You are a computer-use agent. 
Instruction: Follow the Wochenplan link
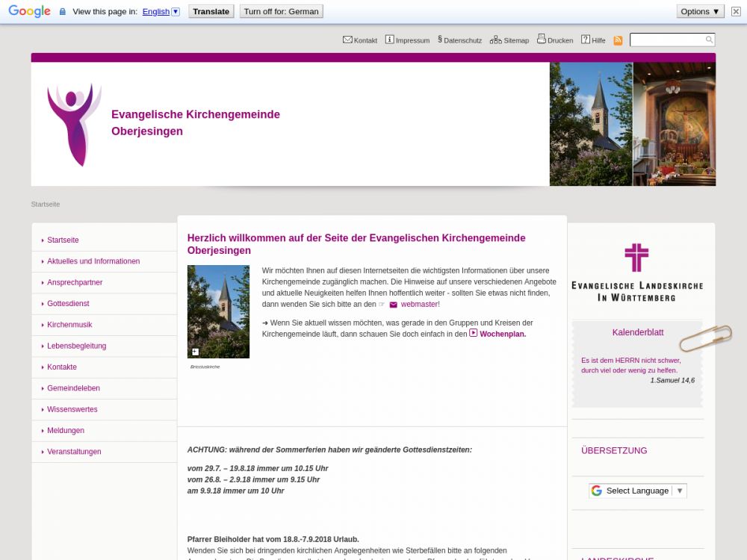pyautogui.click(x=502, y=334)
